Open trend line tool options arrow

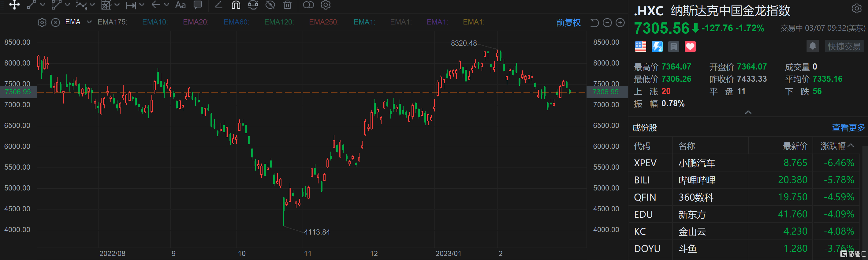click(43, 5)
